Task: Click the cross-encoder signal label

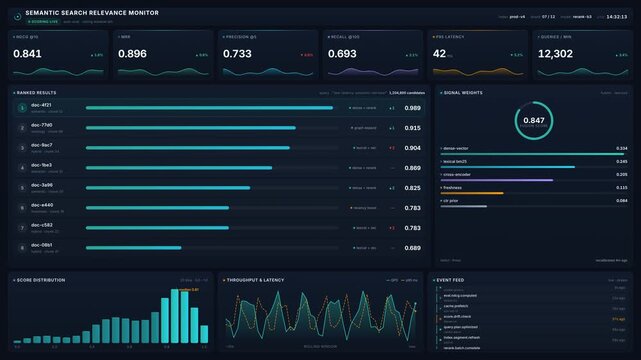Action: click(x=457, y=174)
